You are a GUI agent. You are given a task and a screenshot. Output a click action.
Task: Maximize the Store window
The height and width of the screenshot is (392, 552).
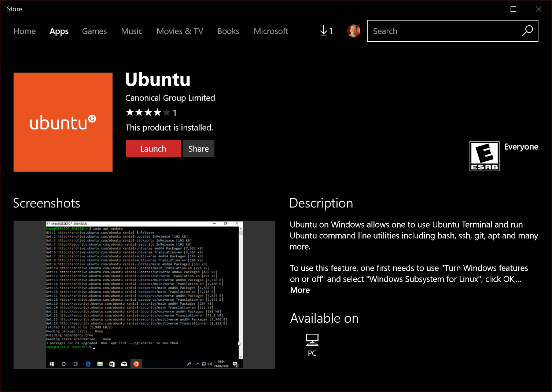[513, 9]
